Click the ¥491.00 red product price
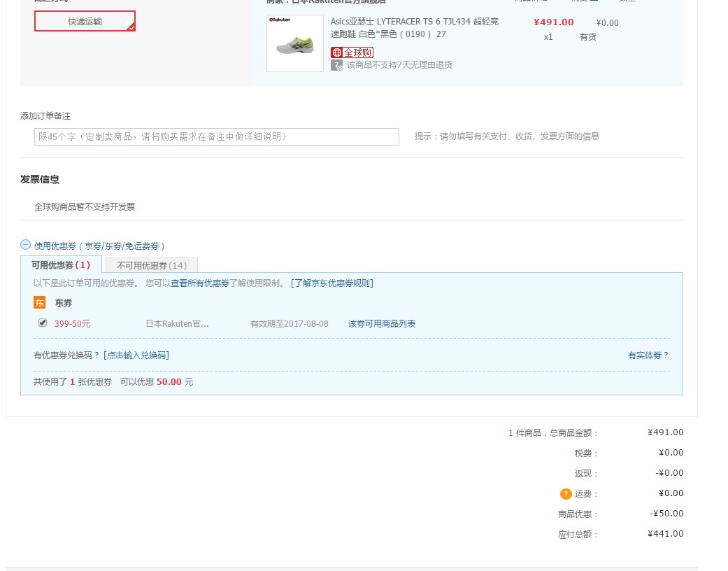 coord(553,22)
